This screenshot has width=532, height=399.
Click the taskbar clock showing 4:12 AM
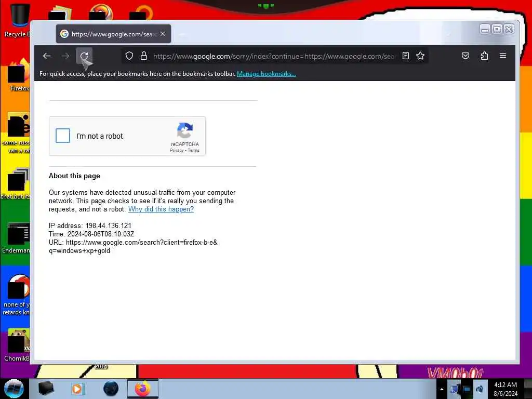point(506,389)
